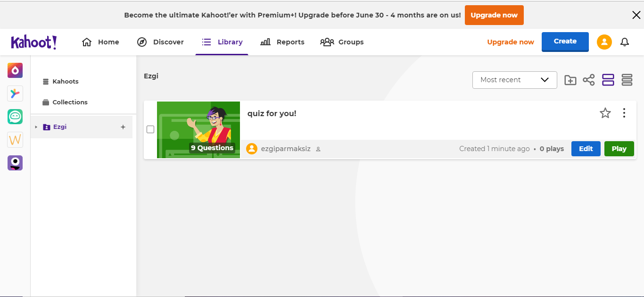Viewport: 644px width, 297px height.
Task: Switch to the expanded card view
Action: (608, 80)
